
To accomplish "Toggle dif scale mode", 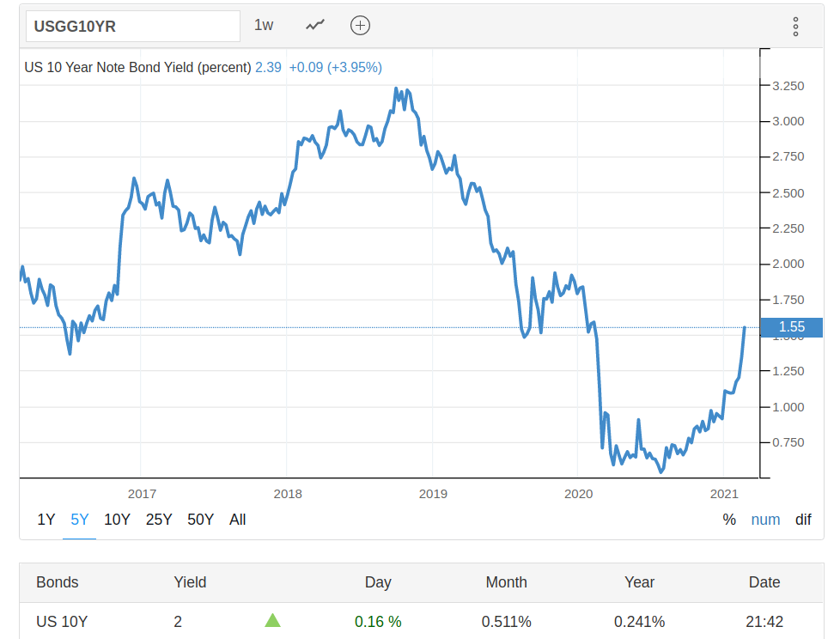I will pos(803,519).
